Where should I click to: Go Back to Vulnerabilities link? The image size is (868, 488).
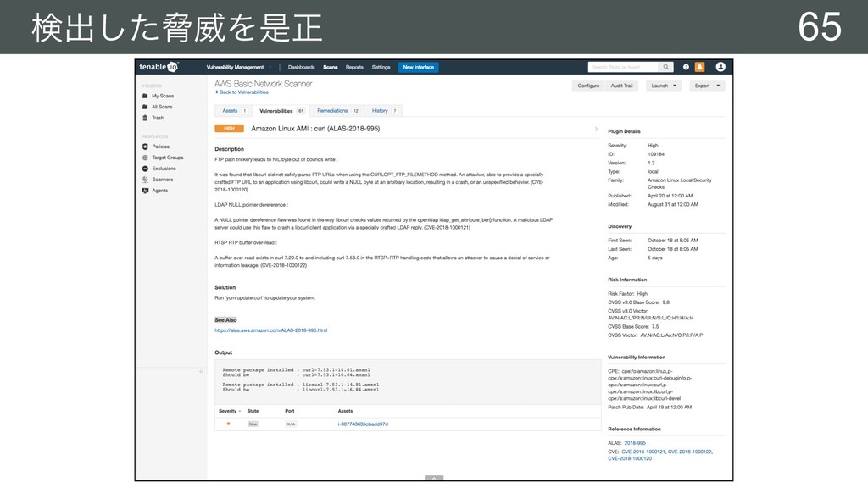click(x=242, y=92)
